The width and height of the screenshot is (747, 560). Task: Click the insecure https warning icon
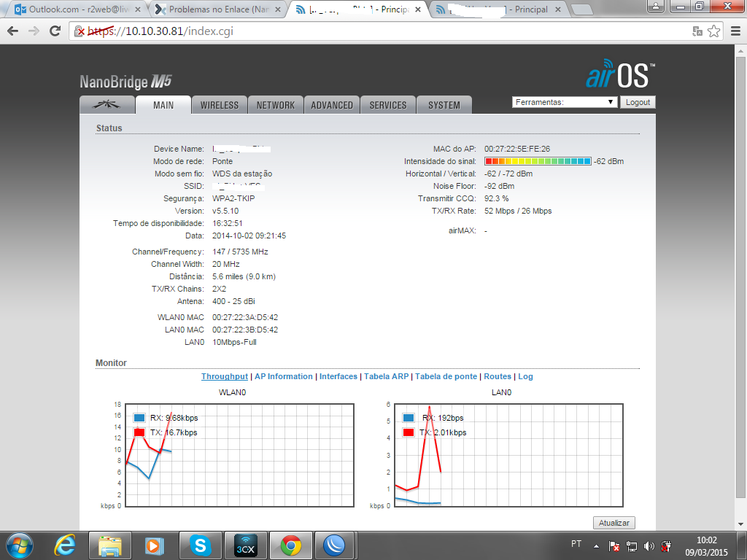pyautogui.click(x=79, y=31)
